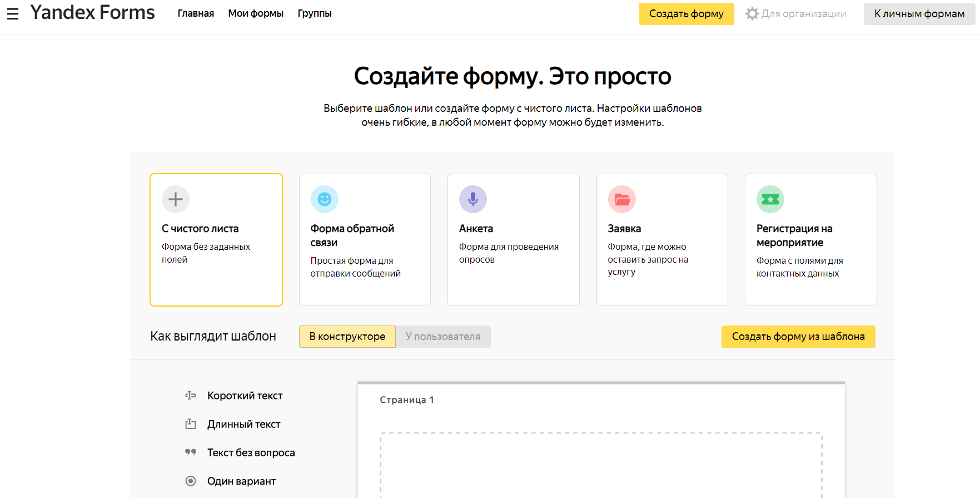Click the gear icon beside Для организации
The height and width of the screenshot is (498, 980).
point(752,14)
